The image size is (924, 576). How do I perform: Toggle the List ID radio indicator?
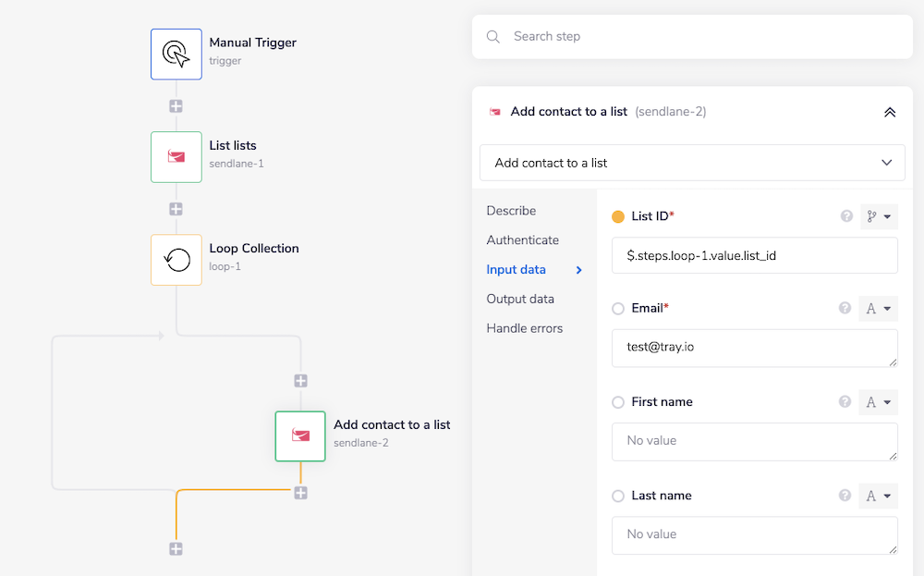[618, 216]
